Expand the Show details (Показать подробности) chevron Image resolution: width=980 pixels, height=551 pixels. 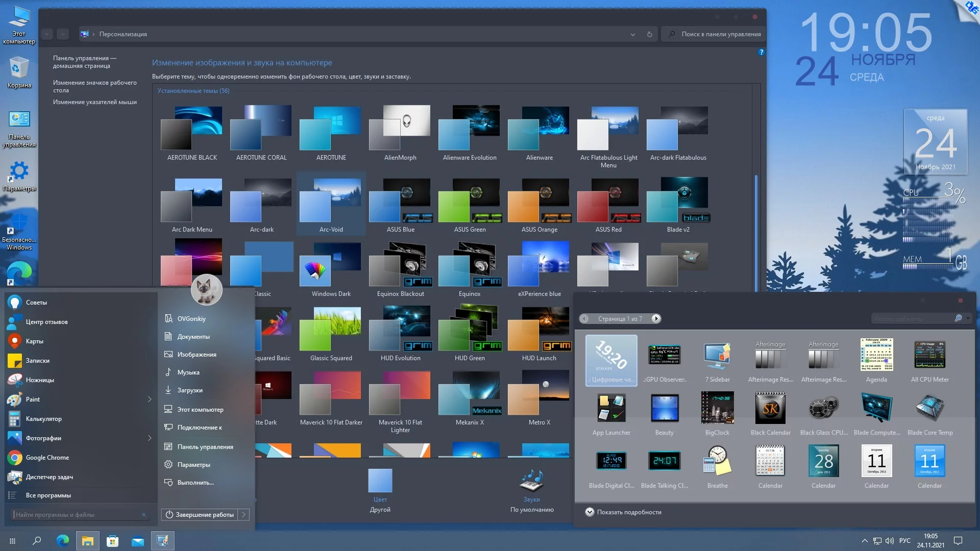coord(590,512)
